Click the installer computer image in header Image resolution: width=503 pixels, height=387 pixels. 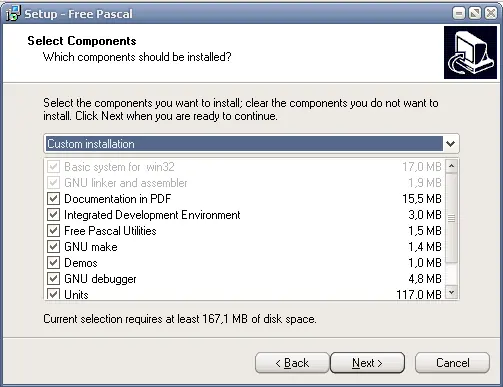pyautogui.click(x=470, y=53)
